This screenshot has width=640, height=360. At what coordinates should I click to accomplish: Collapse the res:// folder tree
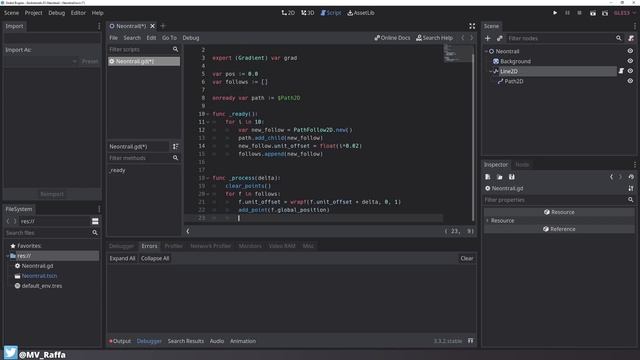point(7,256)
